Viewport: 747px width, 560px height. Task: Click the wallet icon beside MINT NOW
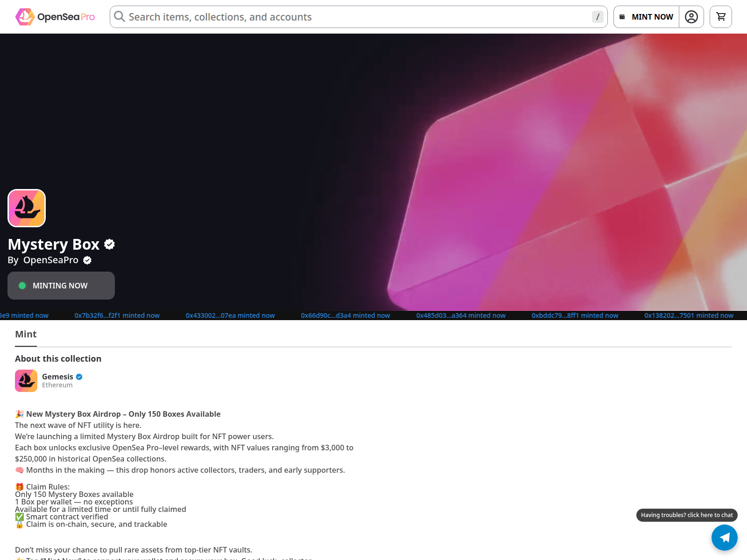click(x=622, y=17)
